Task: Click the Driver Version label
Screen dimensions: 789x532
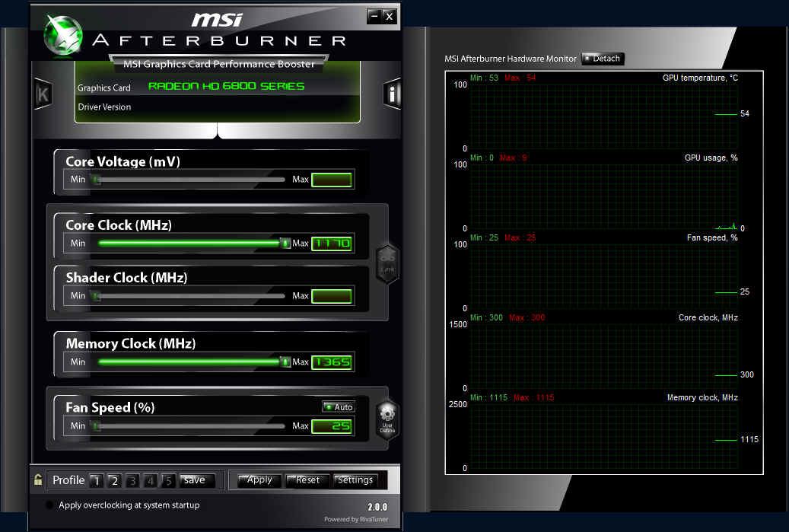Action: coord(104,107)
